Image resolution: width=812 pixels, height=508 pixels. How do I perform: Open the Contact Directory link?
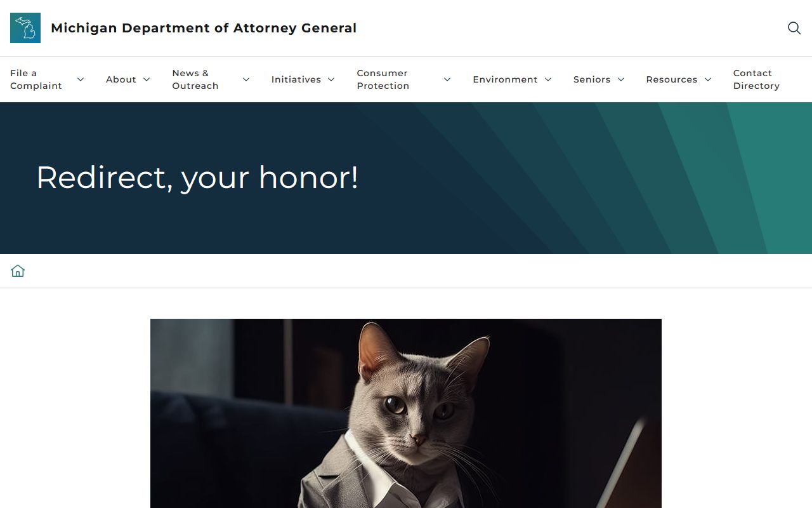756,79
